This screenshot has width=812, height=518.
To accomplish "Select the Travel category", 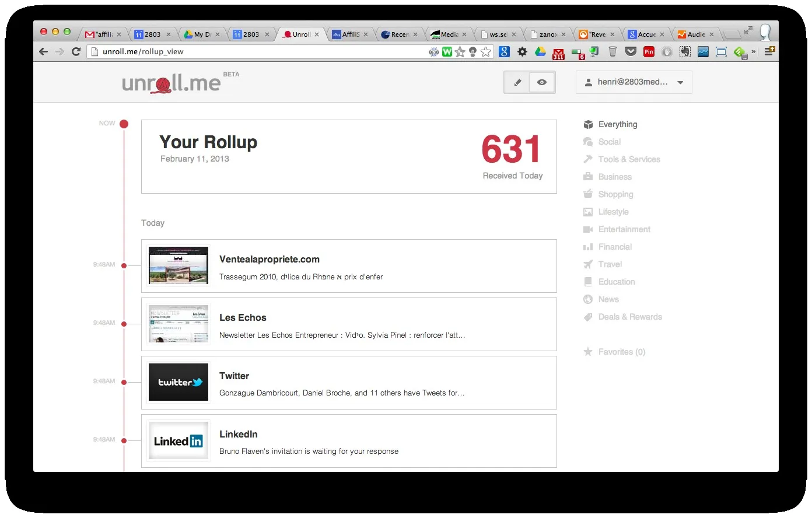I will coord(603,264).
